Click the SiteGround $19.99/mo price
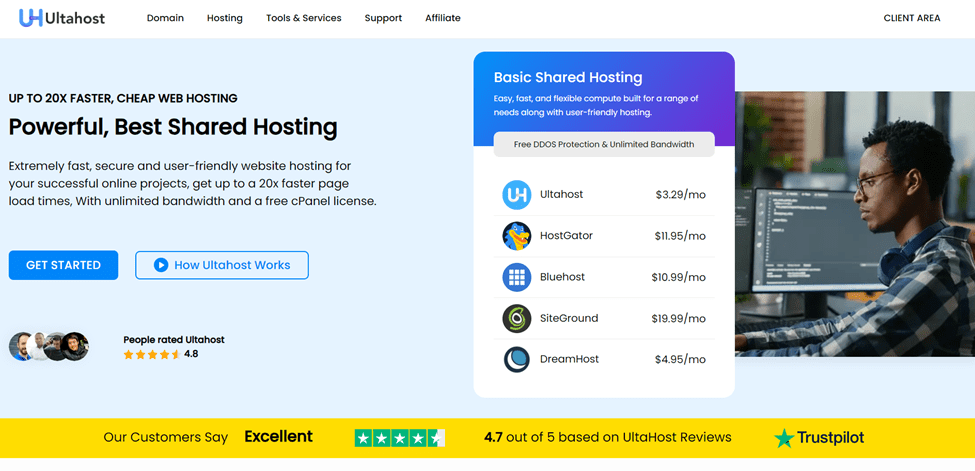Screen dimensions: 975x471 coord(678,318)
